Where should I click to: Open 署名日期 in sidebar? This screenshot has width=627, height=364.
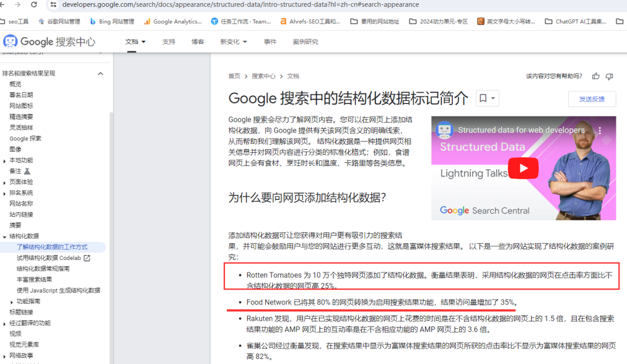tap(21, 95)
